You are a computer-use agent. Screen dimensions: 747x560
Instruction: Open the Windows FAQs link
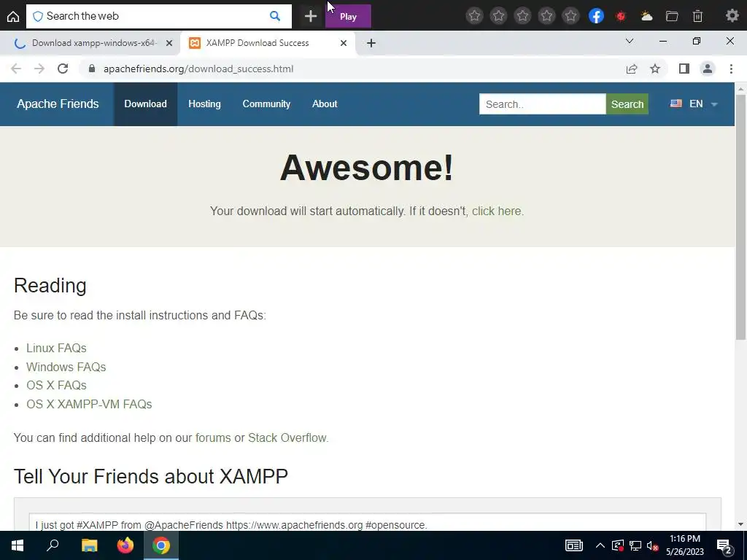coord(66,367)
